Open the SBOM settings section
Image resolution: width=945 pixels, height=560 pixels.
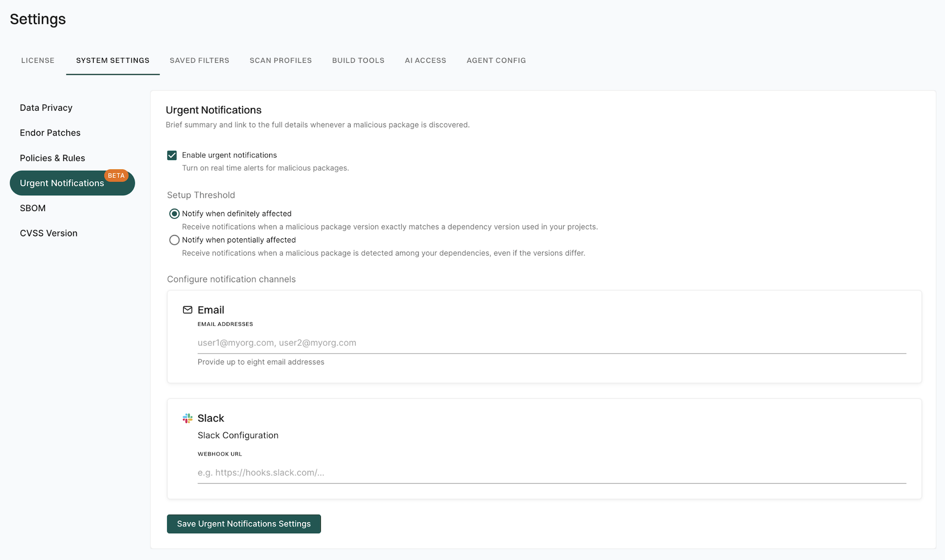pos(32,208)
